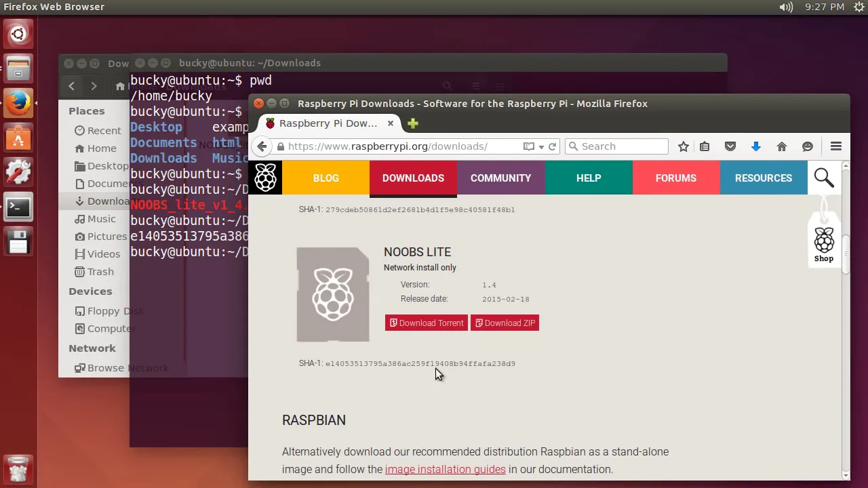Open the sound volume indicator
Viewport: 868px width, 488px height.
[787, 7]
